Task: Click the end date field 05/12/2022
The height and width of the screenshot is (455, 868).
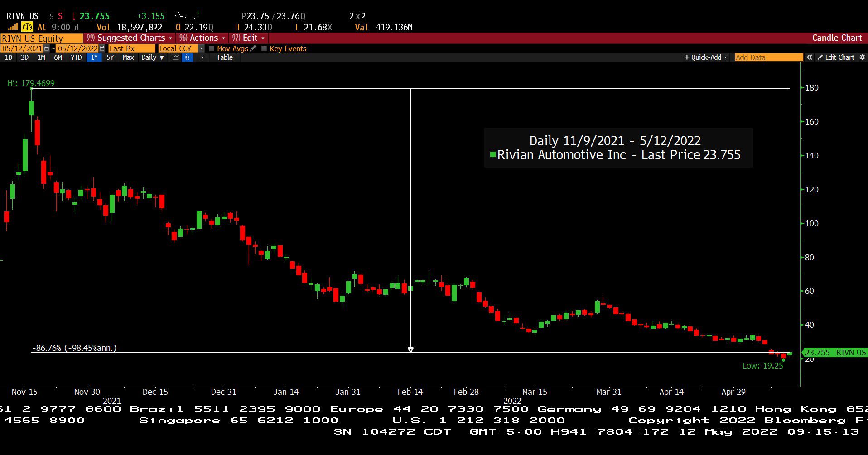Action: [77, 48]
